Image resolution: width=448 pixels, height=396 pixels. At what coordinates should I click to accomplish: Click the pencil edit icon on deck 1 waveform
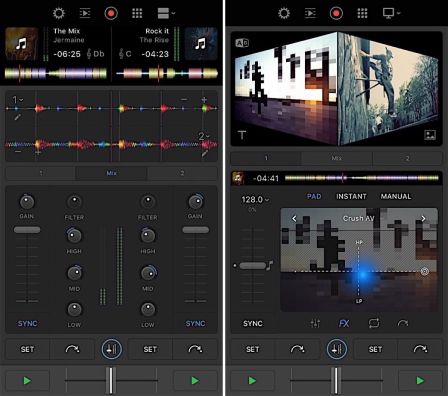[17, 117]
